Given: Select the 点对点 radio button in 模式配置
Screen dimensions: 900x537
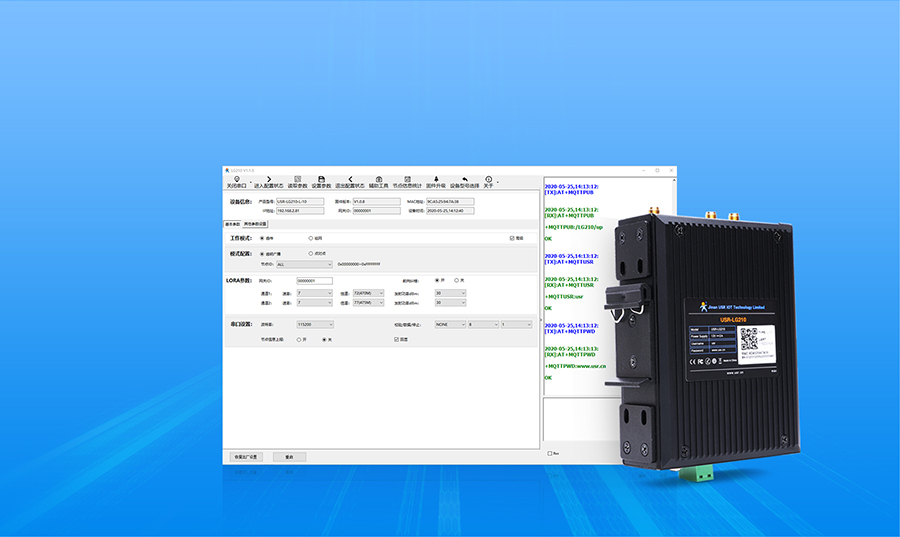Looking at the screenshot, I should click(x=311, y=254).
